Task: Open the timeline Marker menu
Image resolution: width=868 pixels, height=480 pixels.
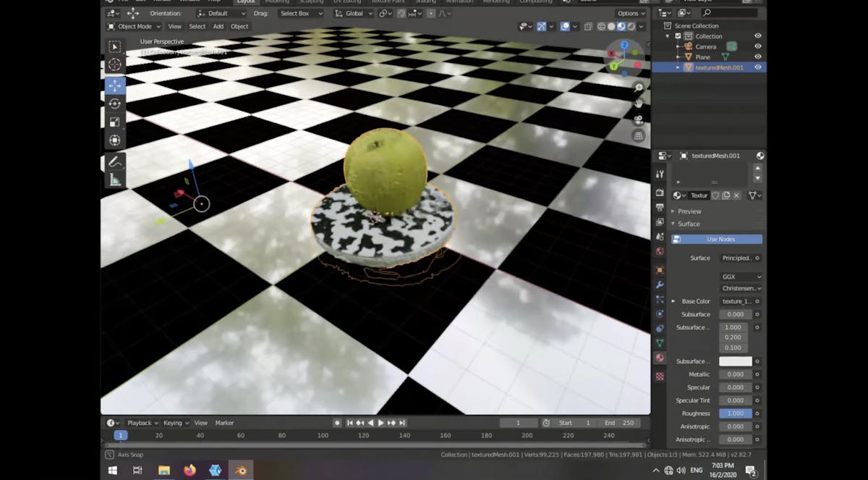Action: [225, 423]
